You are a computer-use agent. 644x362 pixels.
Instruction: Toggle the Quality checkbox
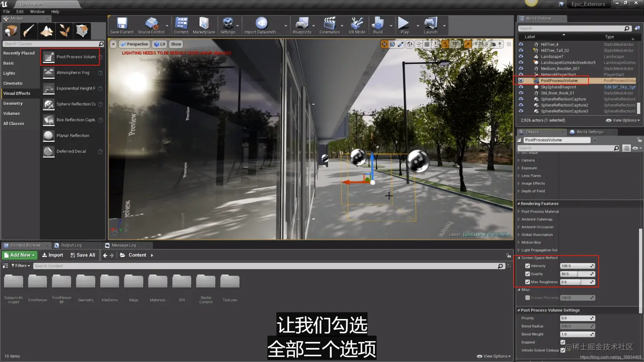coord(528,274)
